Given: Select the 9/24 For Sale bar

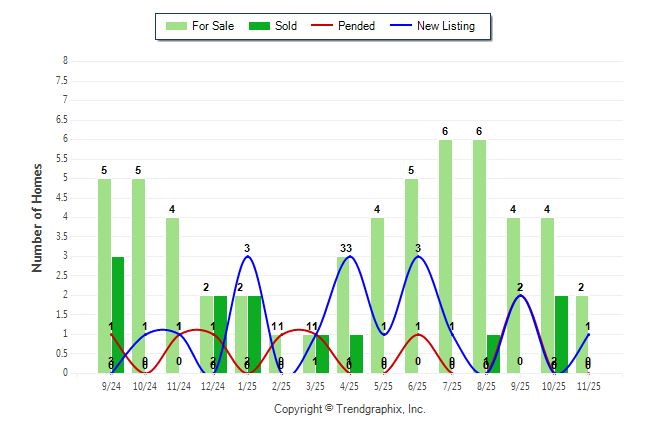Looking at the screenshot, I should point(104,276).
